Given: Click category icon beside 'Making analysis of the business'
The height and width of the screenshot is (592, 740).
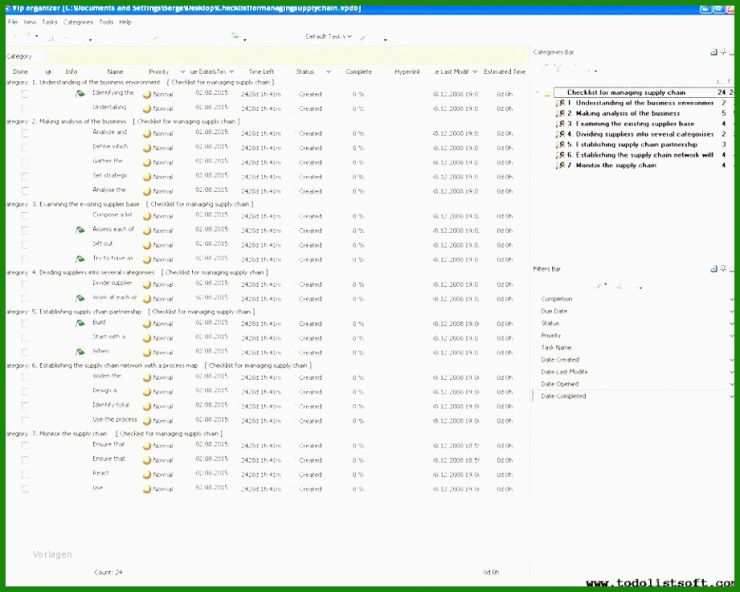Looking at the screenshot, I should point(561,113).
